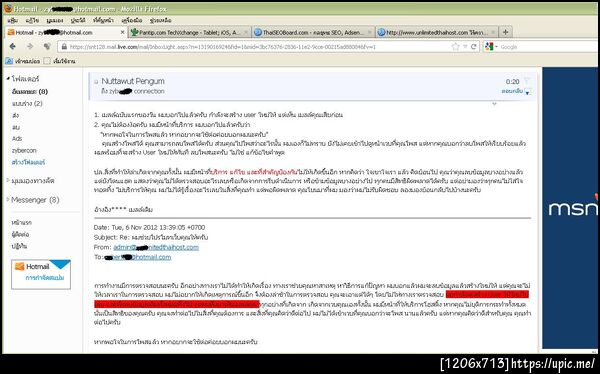Click the Date: Tue, 6 Nov 2012 line
Screen dimensions: 600x374
tap(149, 227)
